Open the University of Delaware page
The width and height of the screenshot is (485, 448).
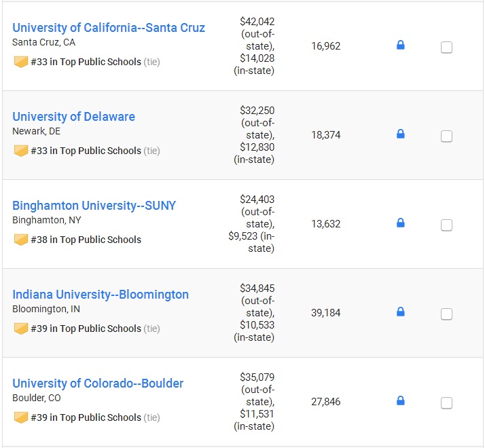(73, 117)
